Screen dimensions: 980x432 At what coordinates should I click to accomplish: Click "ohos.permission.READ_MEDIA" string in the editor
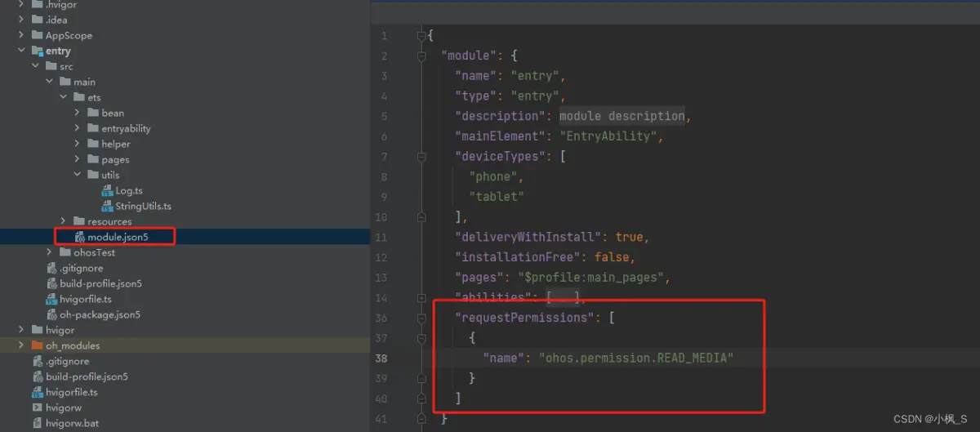[x=635, y=358]
